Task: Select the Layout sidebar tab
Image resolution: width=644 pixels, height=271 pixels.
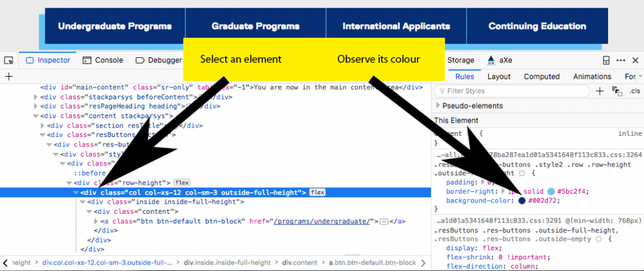Action: 499,76
